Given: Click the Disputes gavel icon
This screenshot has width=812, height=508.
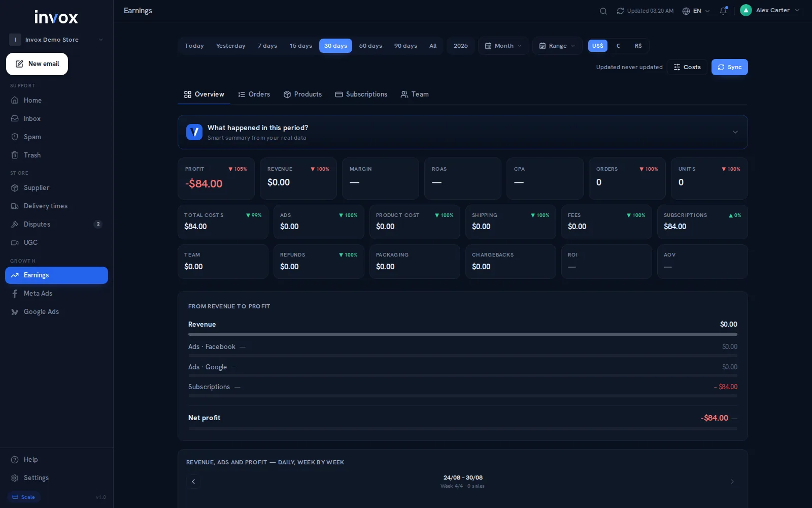Looking at the screenshot, I should click(15, 224).
